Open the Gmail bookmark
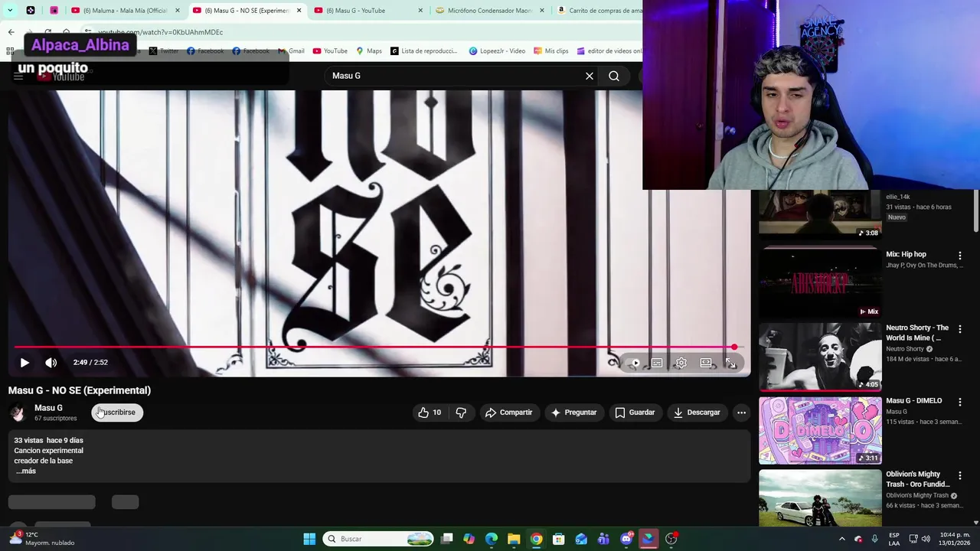 [x=291, y=51]
